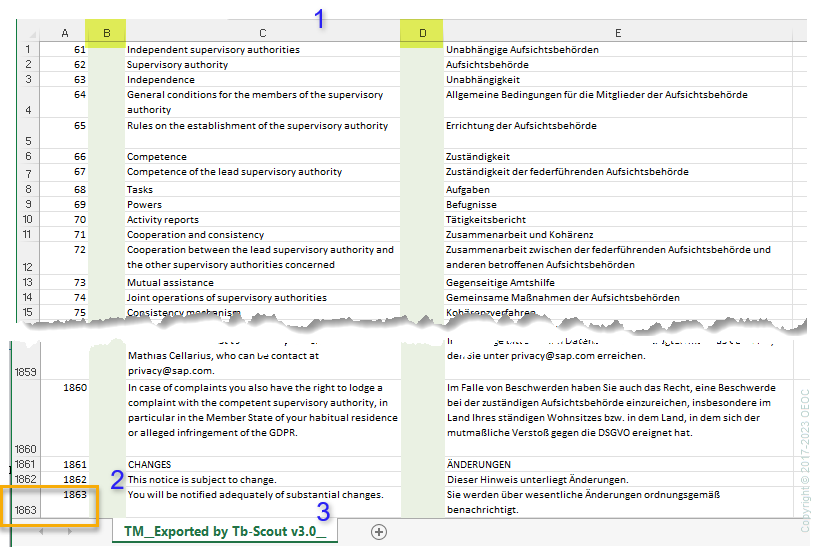This screenshot has width=822, height=549.
Task: Select row 10 header
Action: [x=28, y=219]
